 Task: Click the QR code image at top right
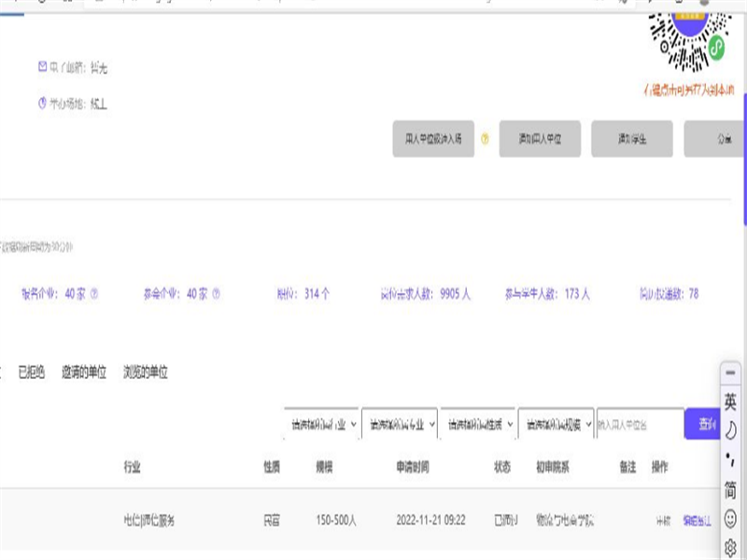(x=688, y=37)
